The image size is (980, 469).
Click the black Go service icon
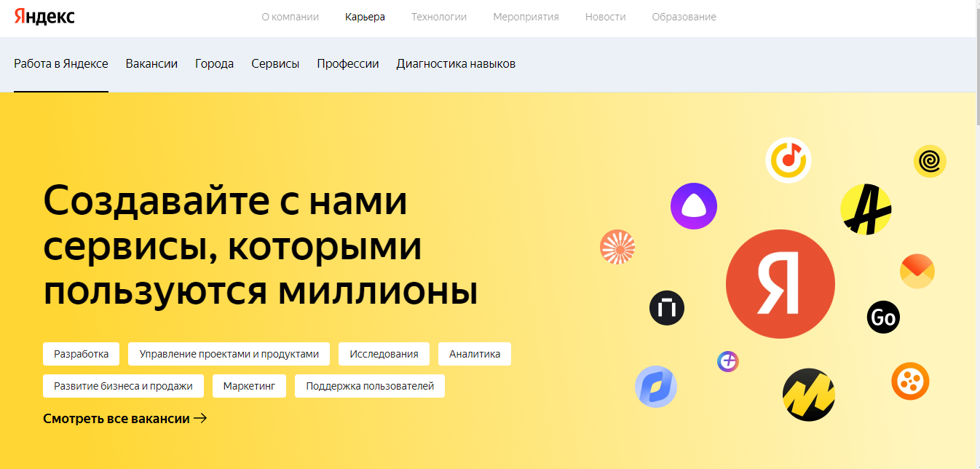pyautogui.click(x=883, y=317)
